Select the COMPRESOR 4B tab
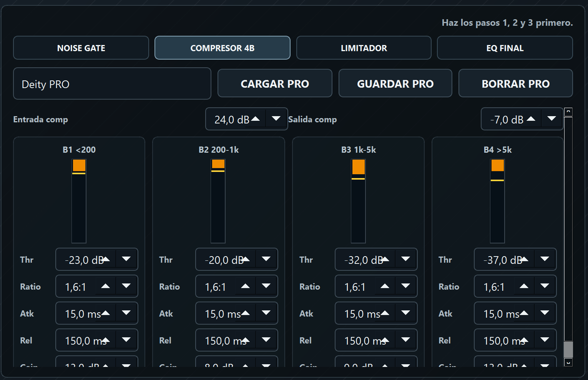Viewport: 588px width, 380px height. click(x=223, y=48)
